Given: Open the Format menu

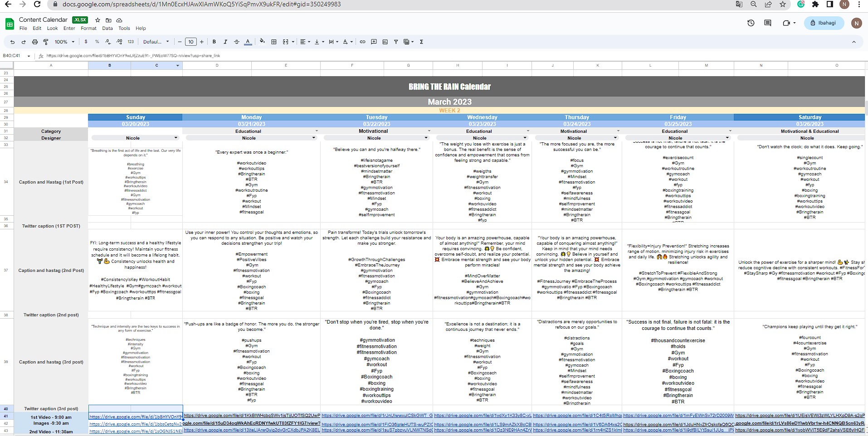Looking at the screenshot, I should pos(88,28).
